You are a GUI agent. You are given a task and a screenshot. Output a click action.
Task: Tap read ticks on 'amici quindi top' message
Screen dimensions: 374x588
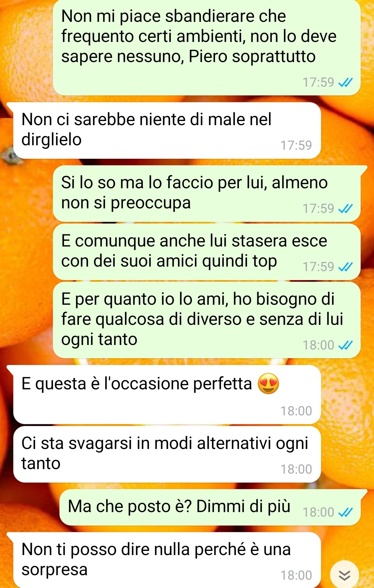pyautogui.click(x=345, y=267)
